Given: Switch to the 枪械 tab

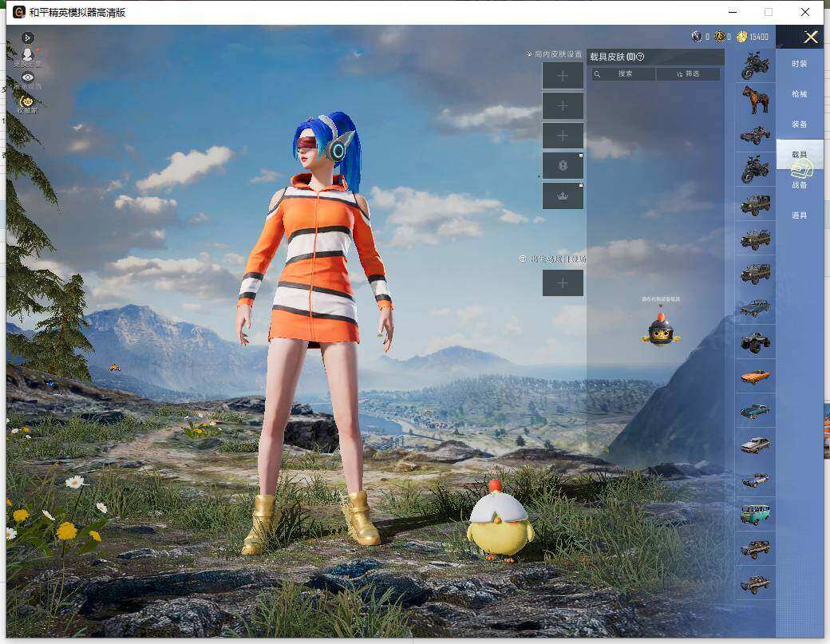Looking at the screenshot, I should click(x=800, y=93).
